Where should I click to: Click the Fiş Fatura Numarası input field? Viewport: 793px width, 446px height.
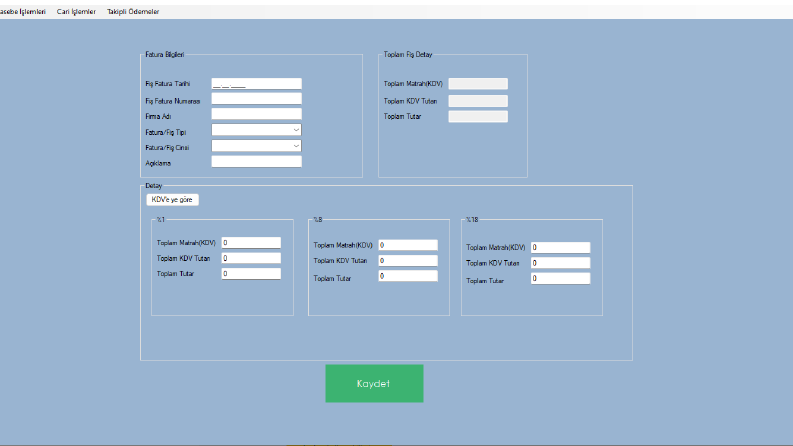tap(256, 99)
